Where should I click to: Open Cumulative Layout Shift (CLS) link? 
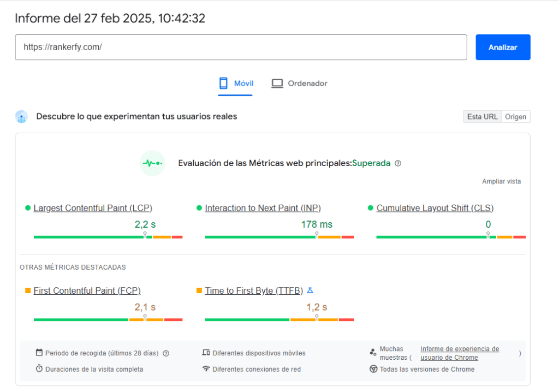tap(435, 208)
